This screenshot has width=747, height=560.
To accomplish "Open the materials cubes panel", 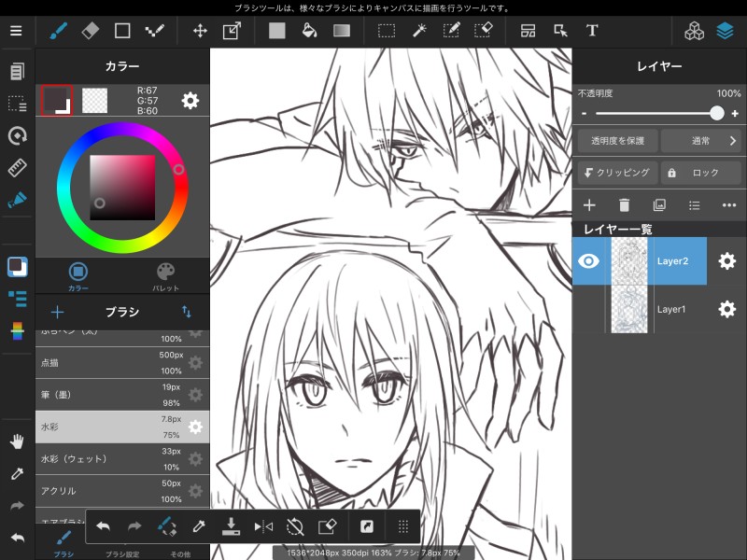I will 694,31.
